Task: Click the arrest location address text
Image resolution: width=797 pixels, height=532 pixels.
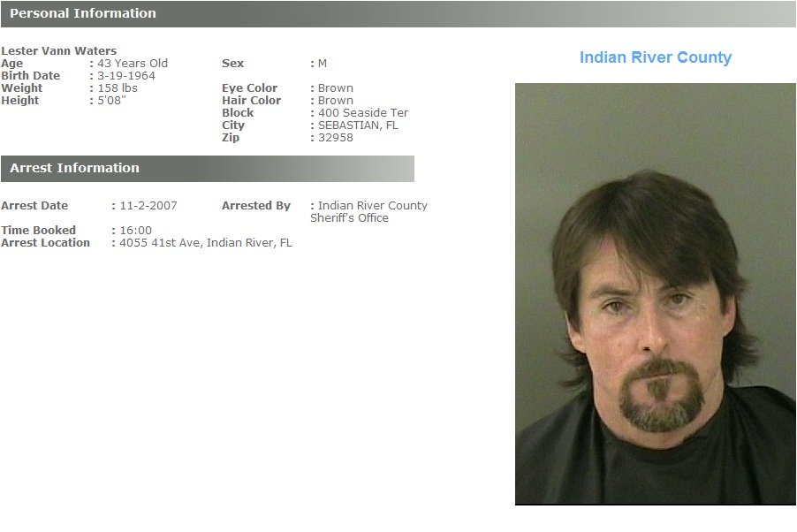Action: click(205, 243)
